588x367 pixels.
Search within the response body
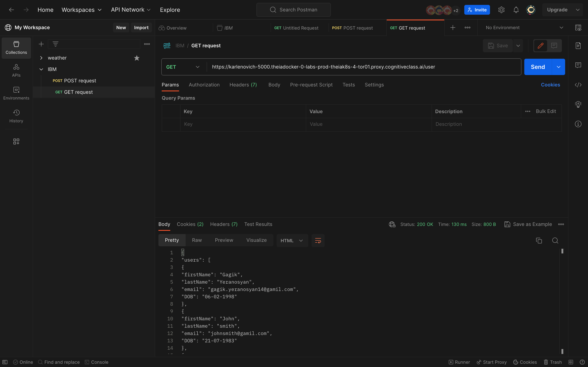pos(555,241)
